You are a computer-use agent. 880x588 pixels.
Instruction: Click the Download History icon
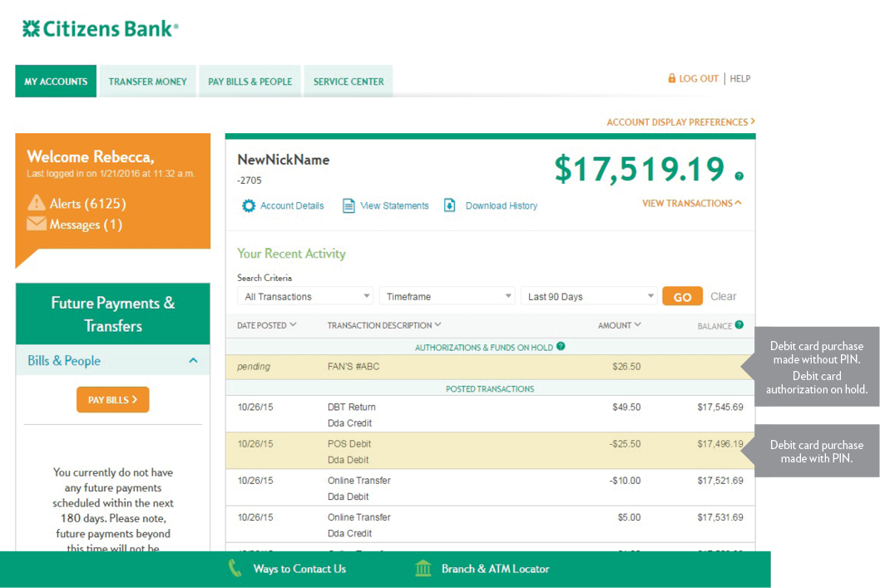point(450,205)
